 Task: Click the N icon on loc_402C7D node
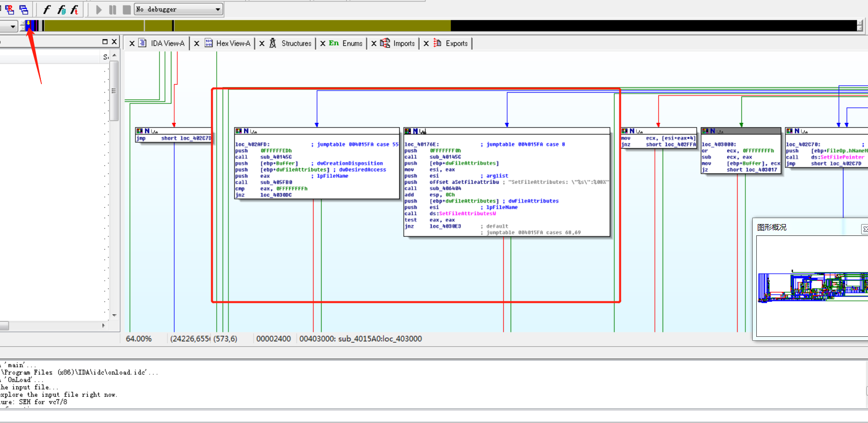pyautogui.click(x=797, y=131)
